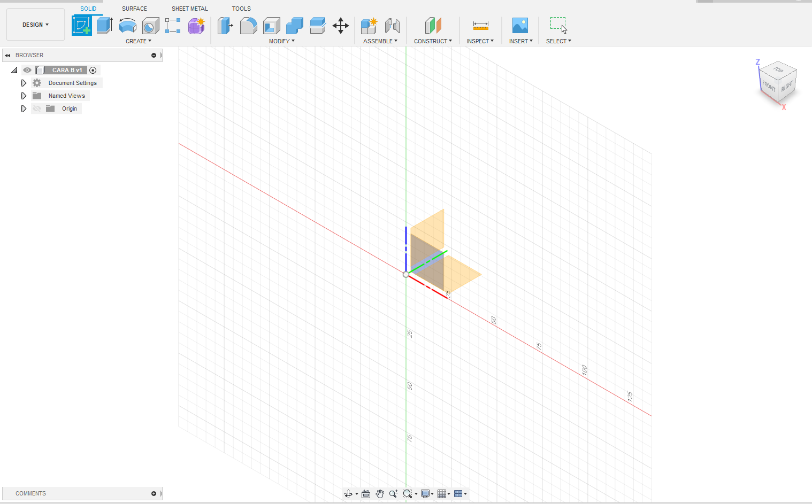Click the Measure ruler icon
The height and width of the screenshot is (504, 812).
click(480, 26)
